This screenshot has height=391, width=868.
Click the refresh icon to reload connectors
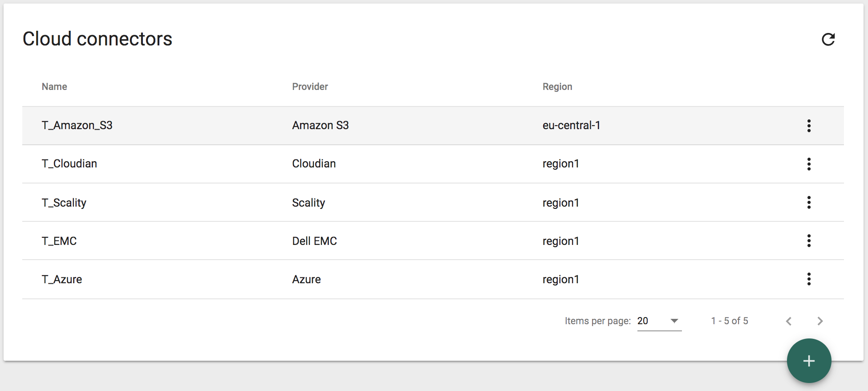(828, 39)
